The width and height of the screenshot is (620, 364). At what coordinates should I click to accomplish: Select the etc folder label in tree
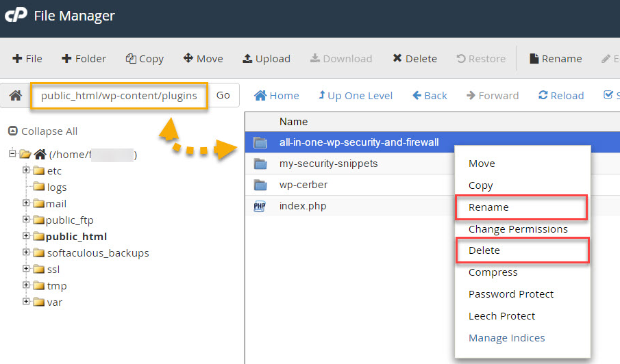coord(54,171)
